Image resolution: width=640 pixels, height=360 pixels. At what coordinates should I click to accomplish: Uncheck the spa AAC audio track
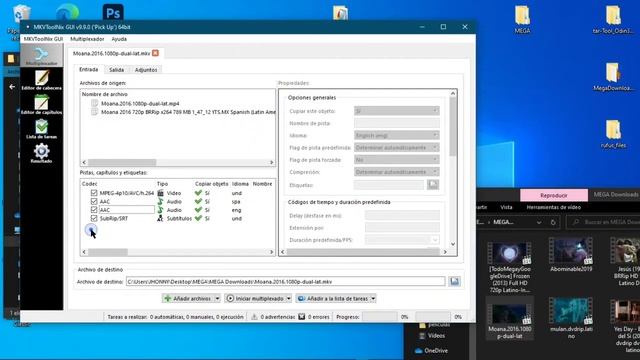click(94, 202)
